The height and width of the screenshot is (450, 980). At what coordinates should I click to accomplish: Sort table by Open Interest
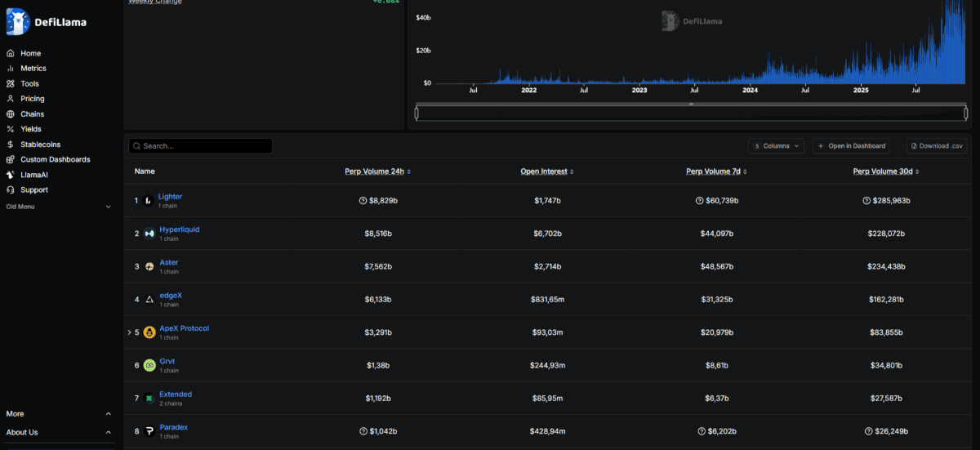click(x=547, y=172)
